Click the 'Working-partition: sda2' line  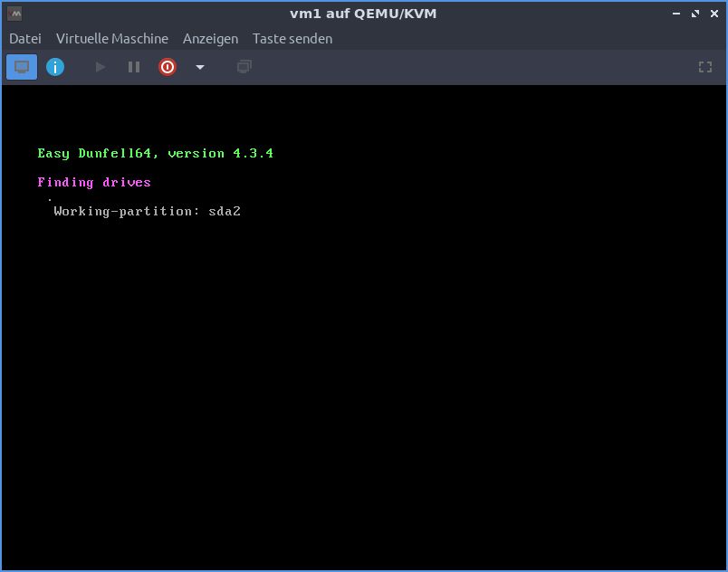pos(148,212)
